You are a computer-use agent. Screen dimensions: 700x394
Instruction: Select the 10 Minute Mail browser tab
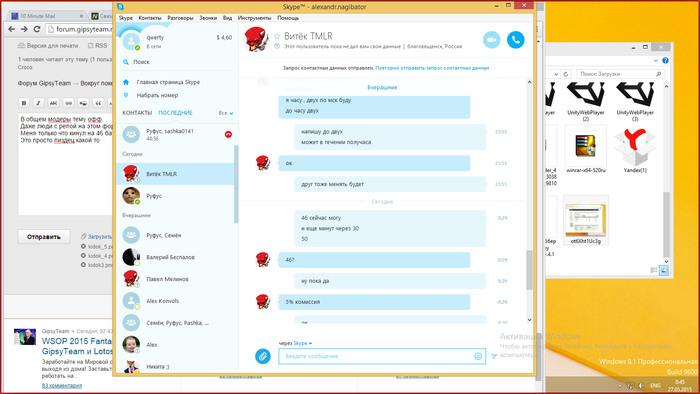tap(46, 16)
